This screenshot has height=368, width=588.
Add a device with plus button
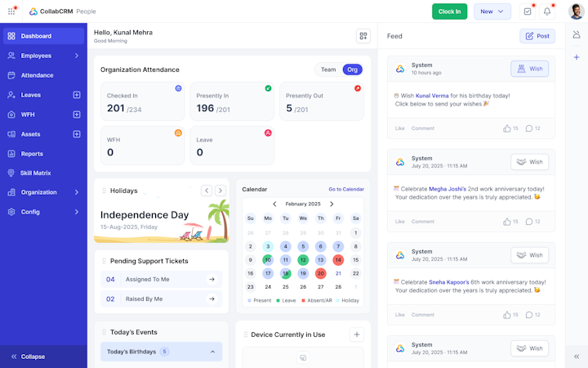click(357, 334)
